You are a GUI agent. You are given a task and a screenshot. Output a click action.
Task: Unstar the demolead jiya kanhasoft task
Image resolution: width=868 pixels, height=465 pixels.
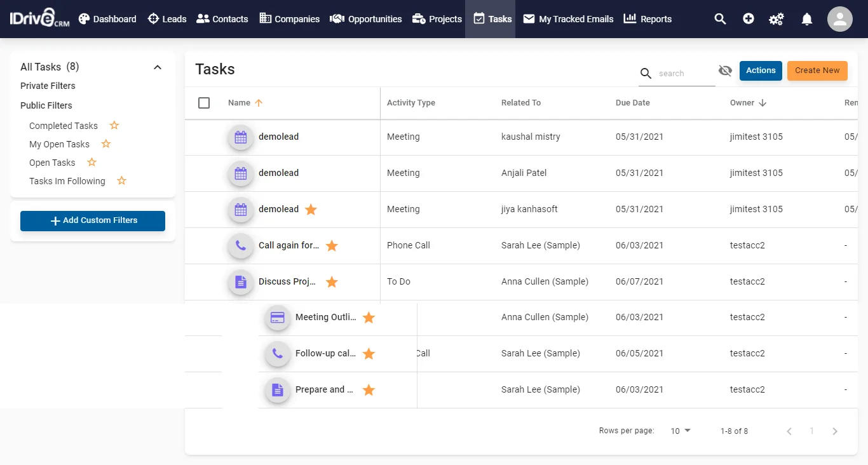[x=311, y=209]
